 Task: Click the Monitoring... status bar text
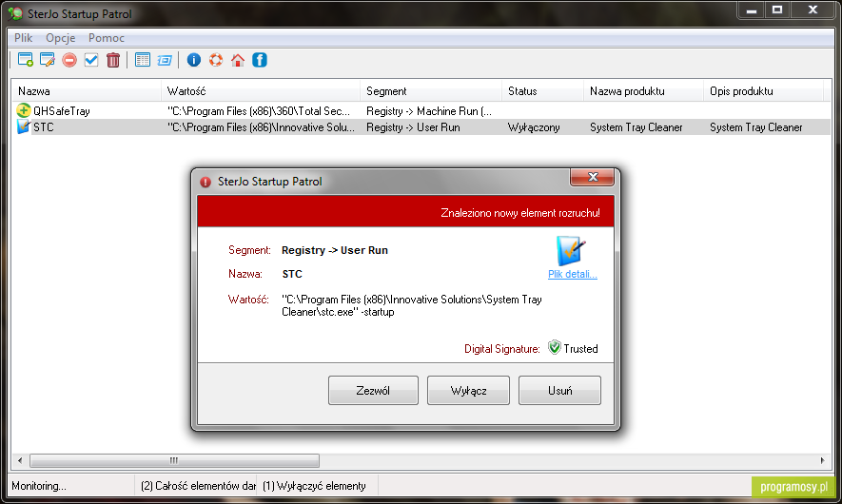click(39, 486)
